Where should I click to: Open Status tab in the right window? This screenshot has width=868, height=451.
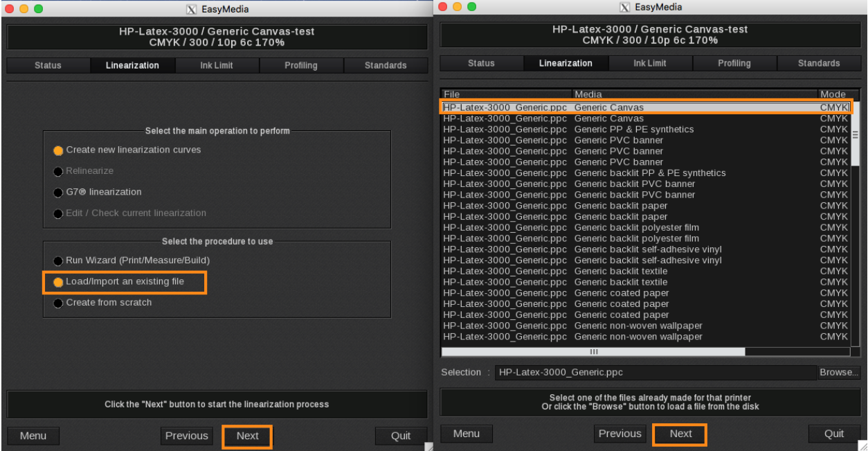(481, 63)
